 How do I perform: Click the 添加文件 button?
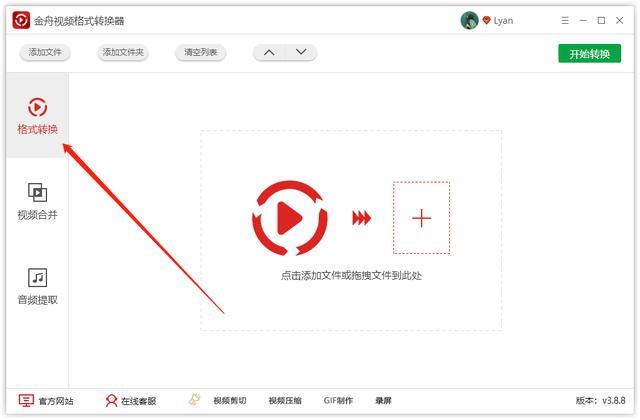point(44,53)
